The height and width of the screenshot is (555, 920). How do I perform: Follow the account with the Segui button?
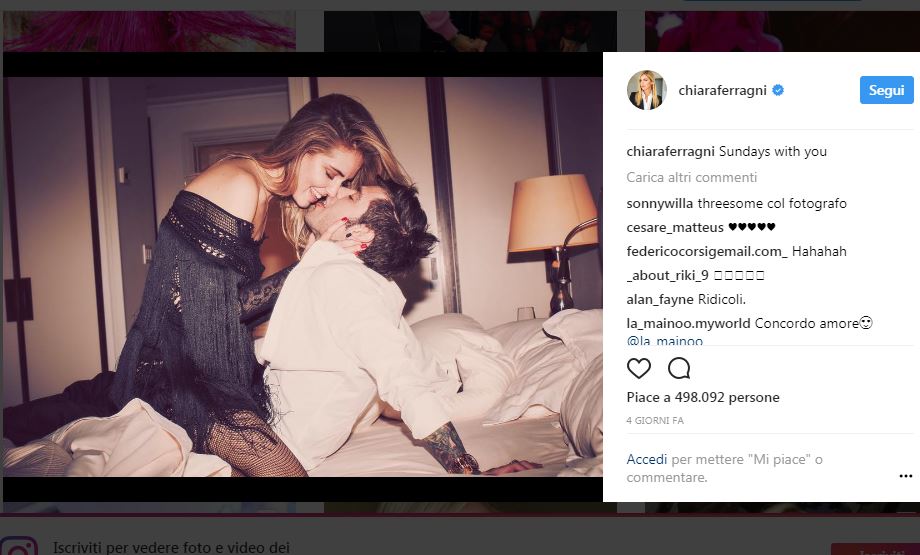click(x=886, y=90)
